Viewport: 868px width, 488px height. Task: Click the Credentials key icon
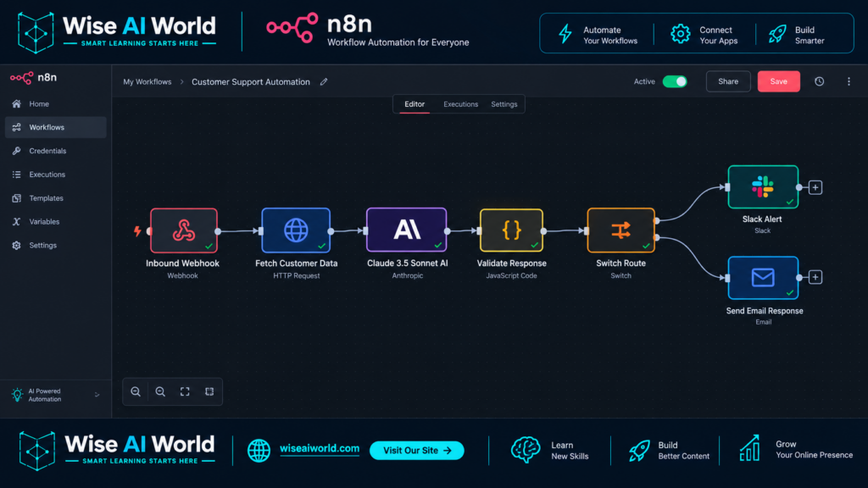tap(17, 151)
